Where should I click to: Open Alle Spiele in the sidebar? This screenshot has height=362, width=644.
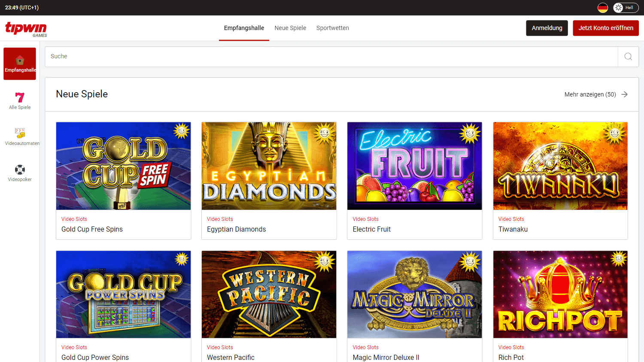(x=20, y=101)
